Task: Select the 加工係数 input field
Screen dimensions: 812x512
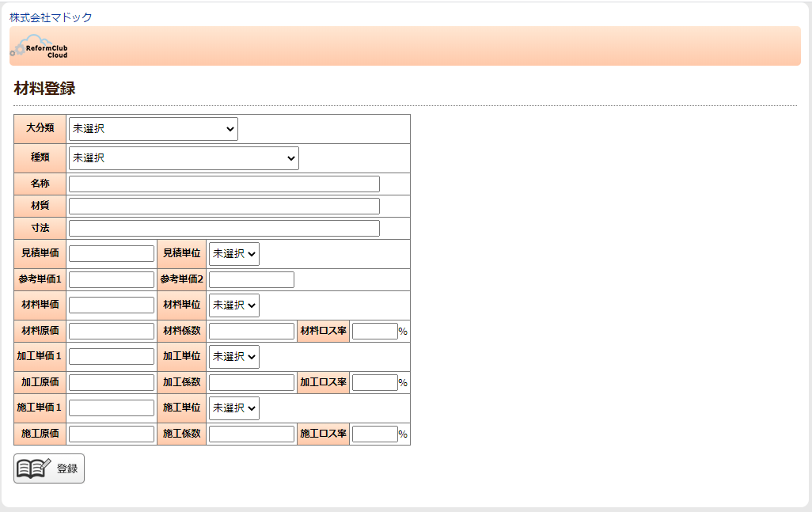Action: tap(252, 383)
